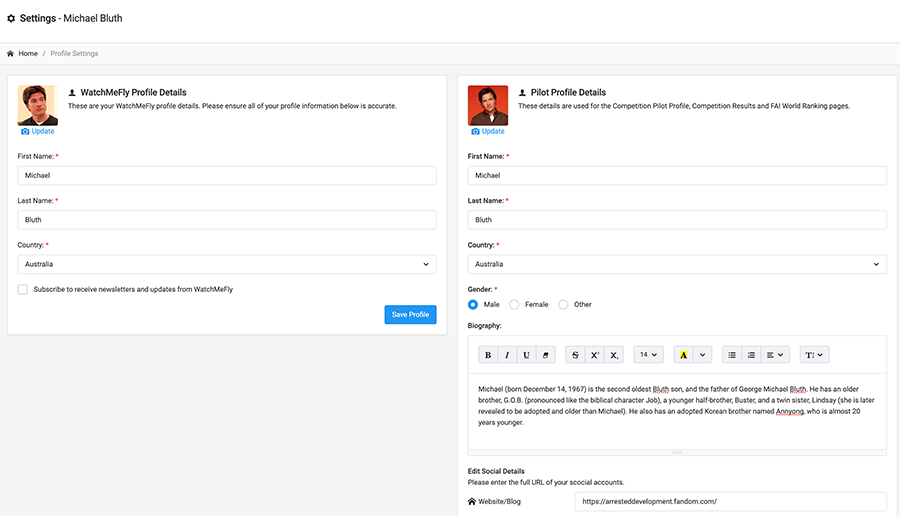900x516 pixels.
Task: Click the yellow highlight color button
Action: (x=684, y=355)
